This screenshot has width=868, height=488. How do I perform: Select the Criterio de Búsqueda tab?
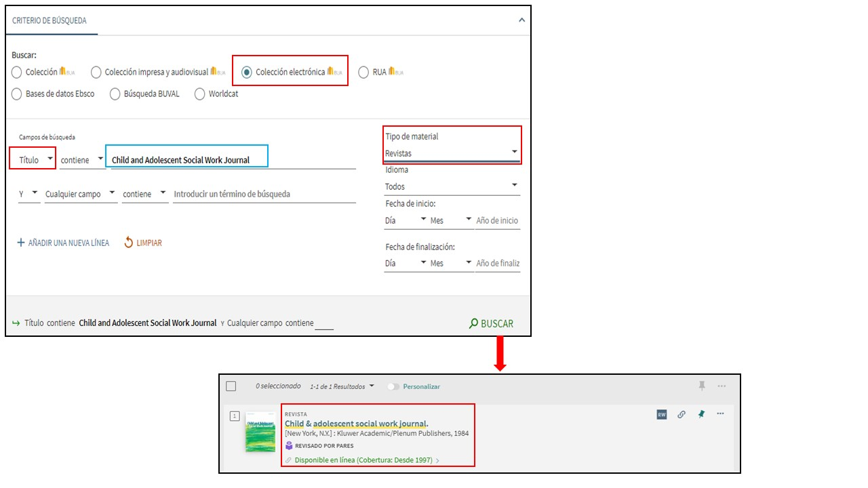(50, 21)
